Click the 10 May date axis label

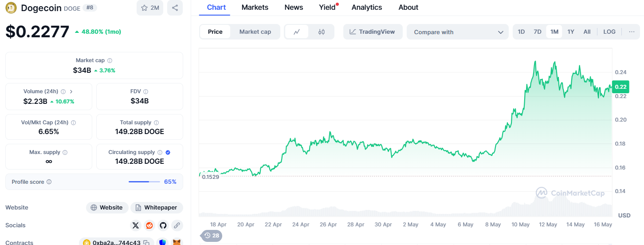point(520,225)
